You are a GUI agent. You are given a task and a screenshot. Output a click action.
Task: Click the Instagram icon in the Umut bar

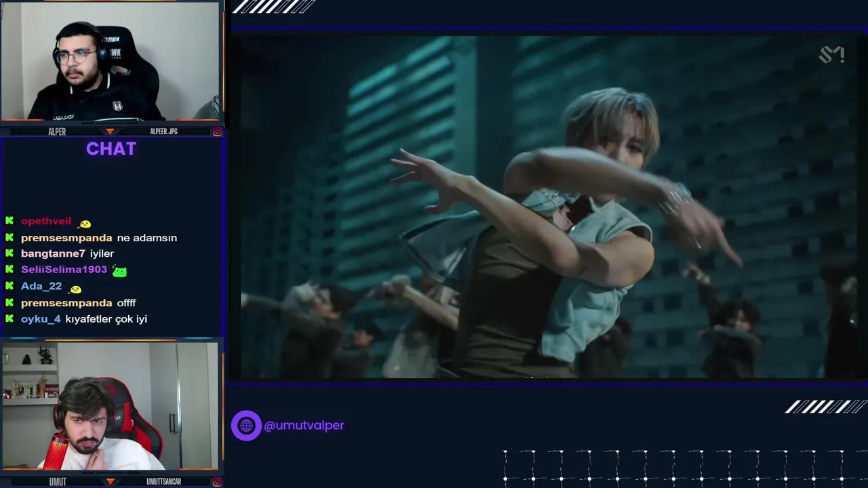click(217, 481)
